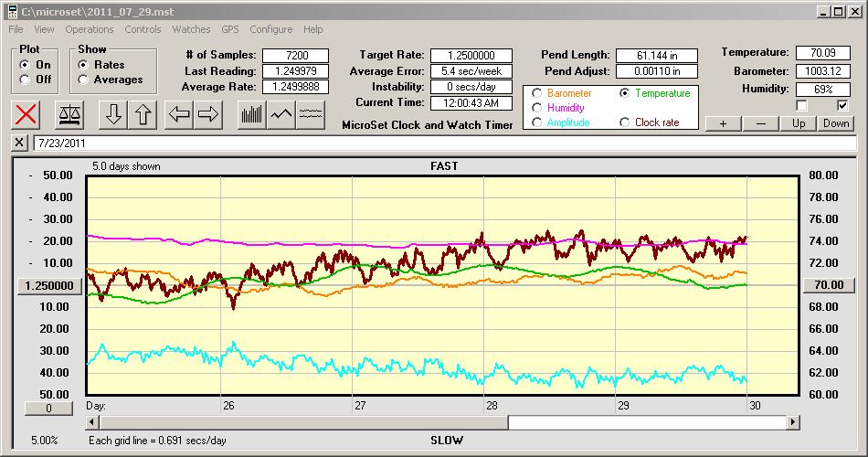Click the up arrow toolbar button
Screen dimensions: 868x457
click(143, 114)
